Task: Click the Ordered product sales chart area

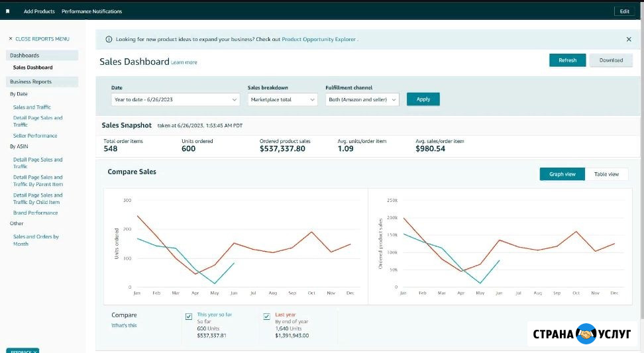Action: click(500, 246)
